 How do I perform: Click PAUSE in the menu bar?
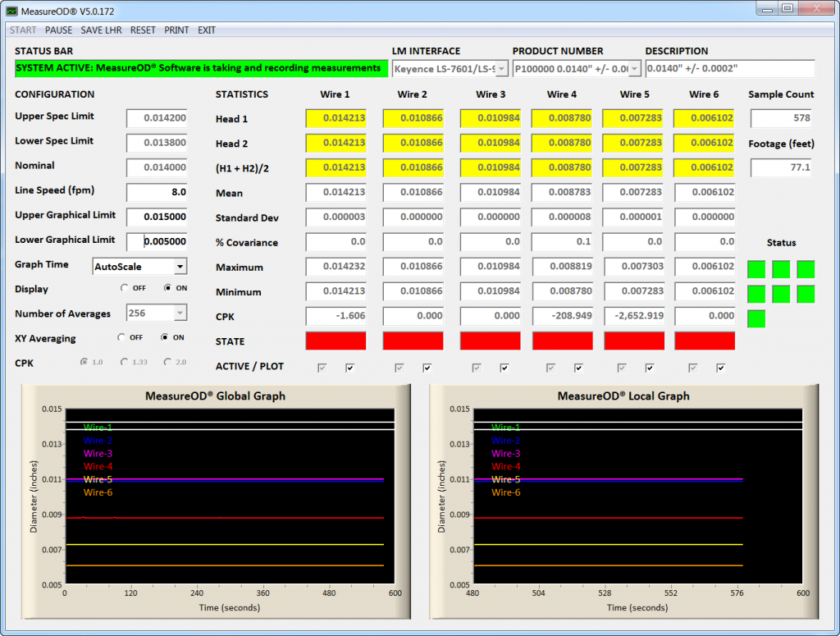(x=58, y=30)
